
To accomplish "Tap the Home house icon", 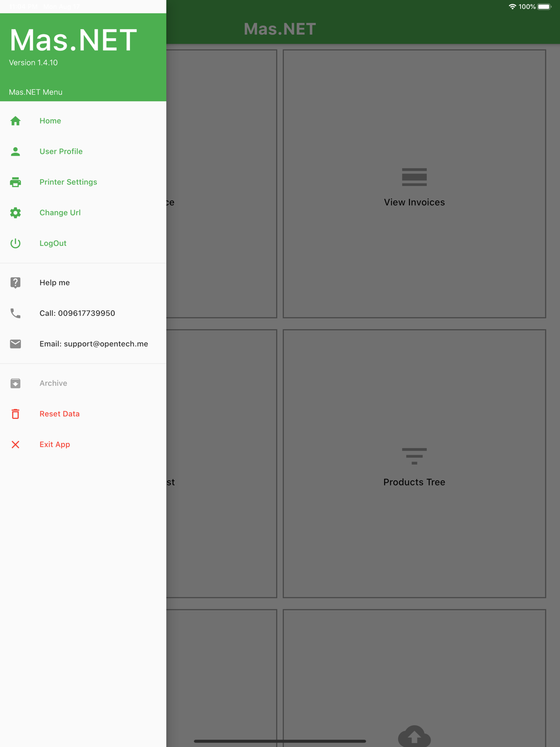I will 16,121.
